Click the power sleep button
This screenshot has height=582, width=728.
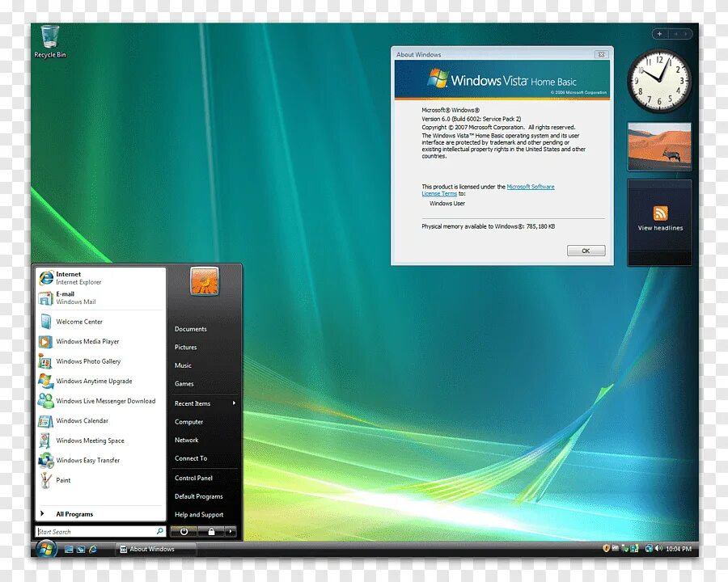[x=184, y=531]
